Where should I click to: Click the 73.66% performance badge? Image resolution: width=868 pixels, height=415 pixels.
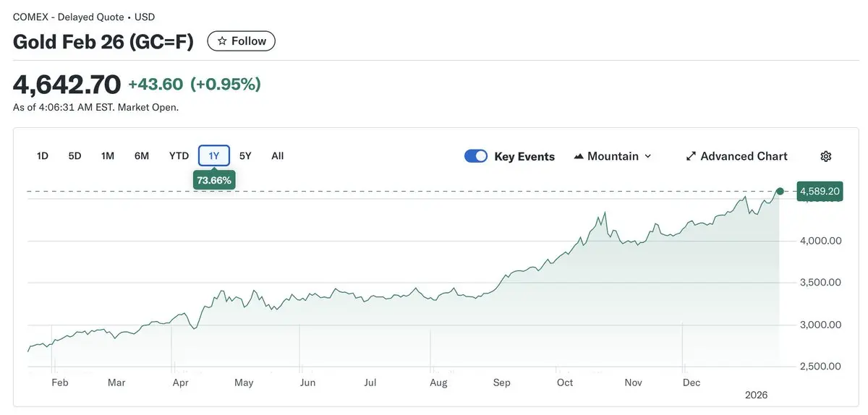click(x=214, y=180)
